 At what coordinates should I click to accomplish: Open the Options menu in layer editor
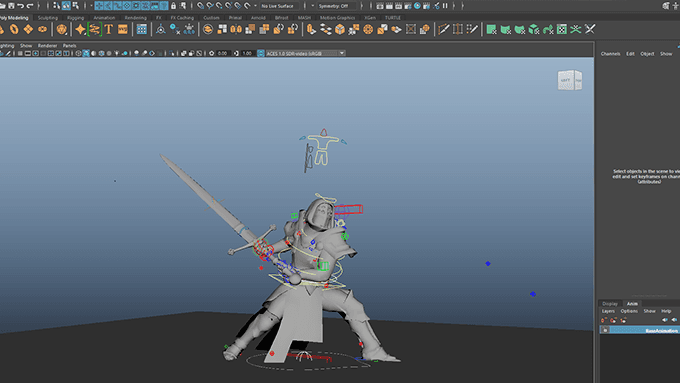629,311
